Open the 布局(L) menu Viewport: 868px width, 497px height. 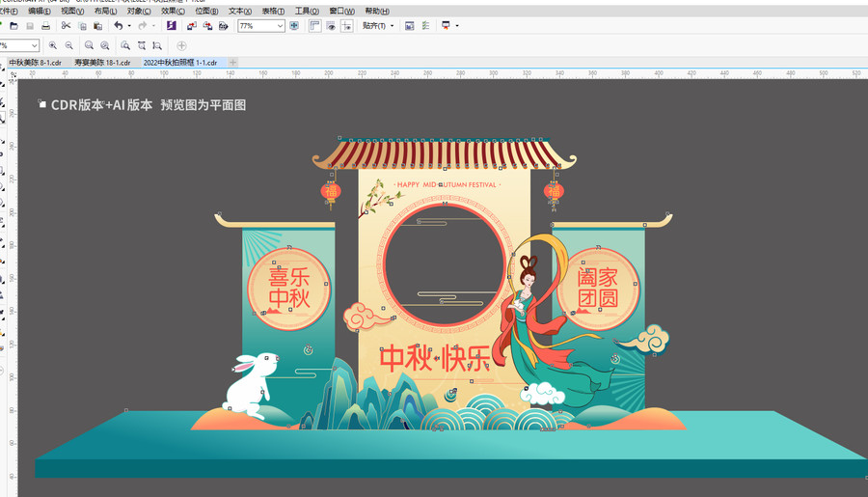105,11
